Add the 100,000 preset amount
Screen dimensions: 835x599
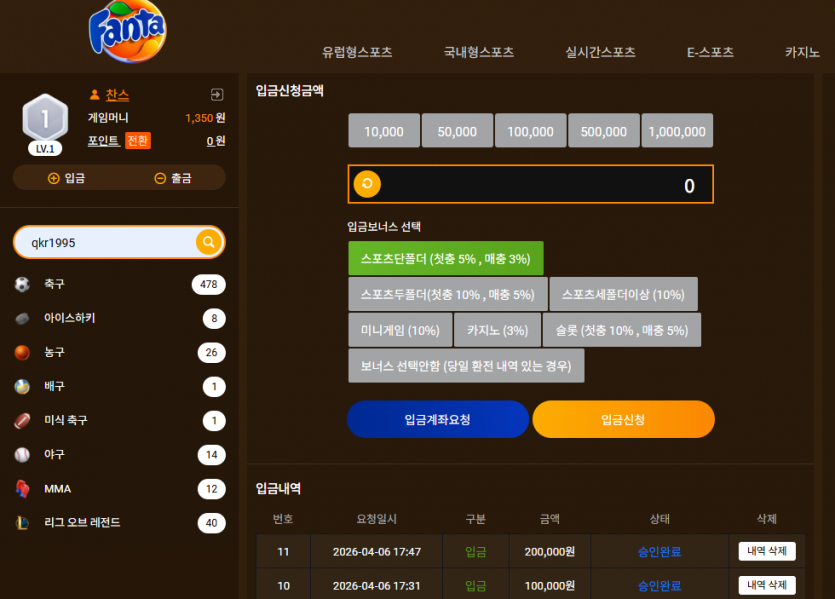point(530,130)
